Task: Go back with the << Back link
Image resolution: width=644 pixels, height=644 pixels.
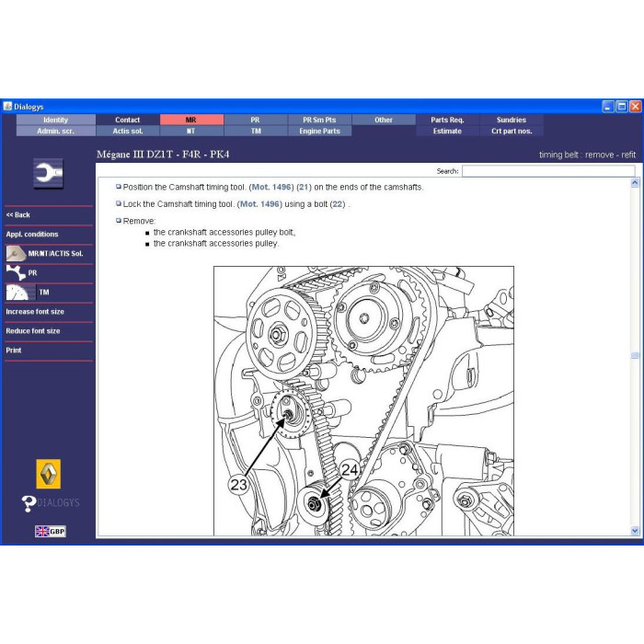Action: click(x=18, y=214)
